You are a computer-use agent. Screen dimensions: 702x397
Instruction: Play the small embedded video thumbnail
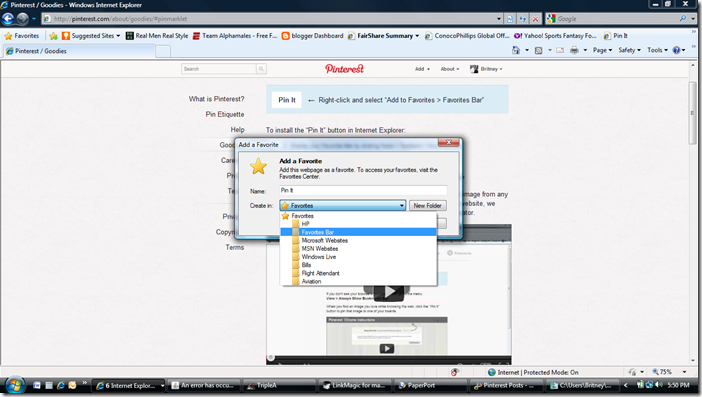click(387, 348)
